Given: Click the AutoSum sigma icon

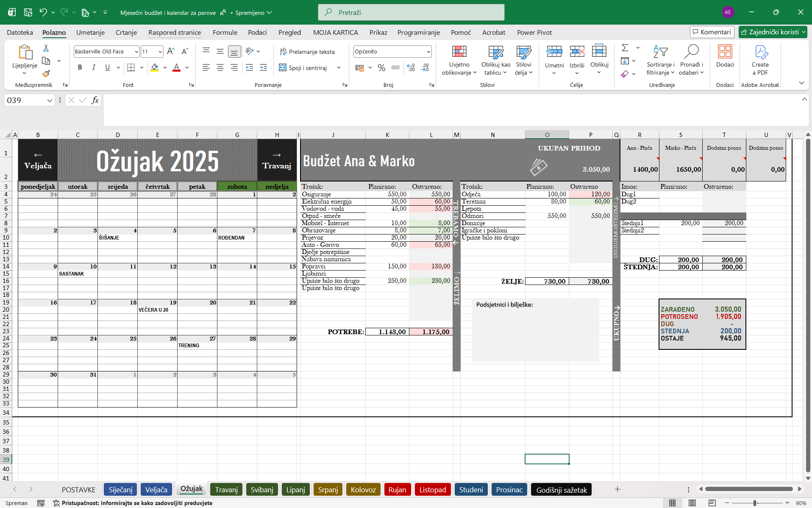Looking at the screenshot, I should 625,48.
